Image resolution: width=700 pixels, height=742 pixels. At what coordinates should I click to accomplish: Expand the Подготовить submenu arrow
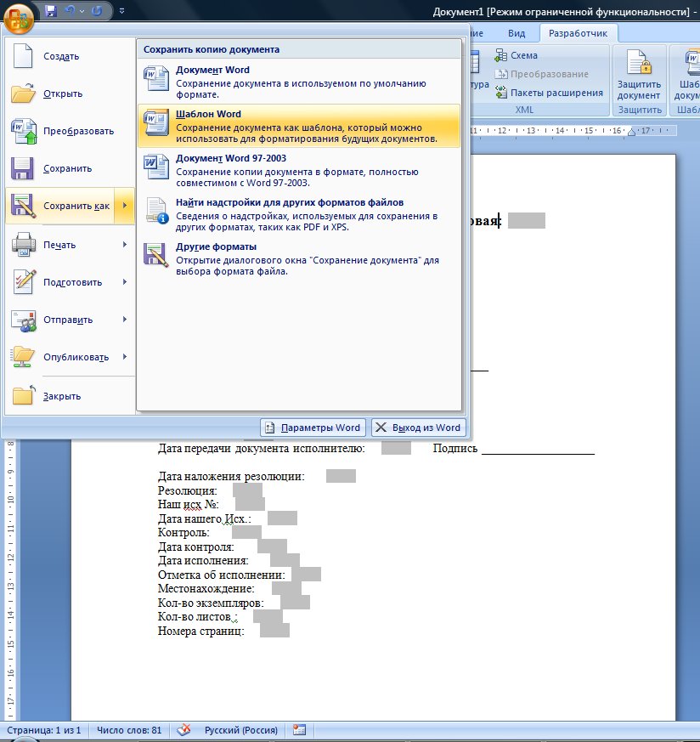(x=125, y=282)
